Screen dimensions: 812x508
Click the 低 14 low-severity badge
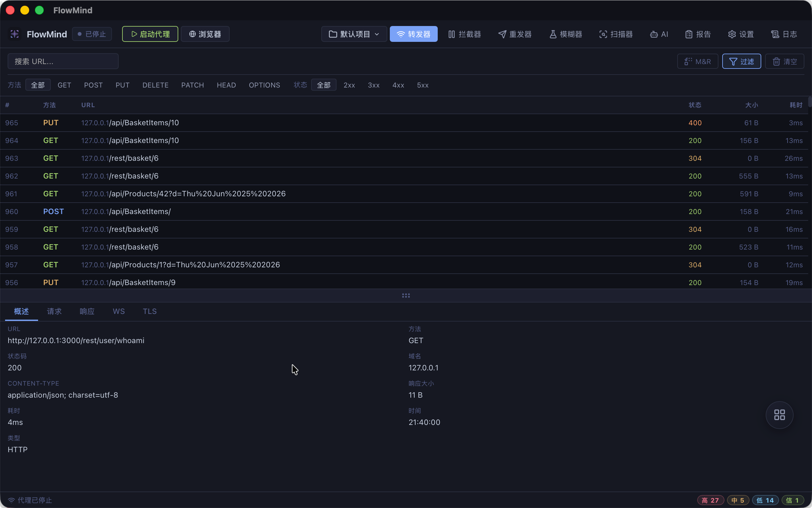[x=765, y=500]
